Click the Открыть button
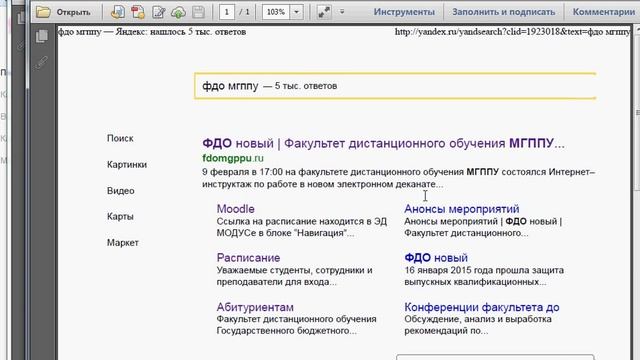 point(73,12)
